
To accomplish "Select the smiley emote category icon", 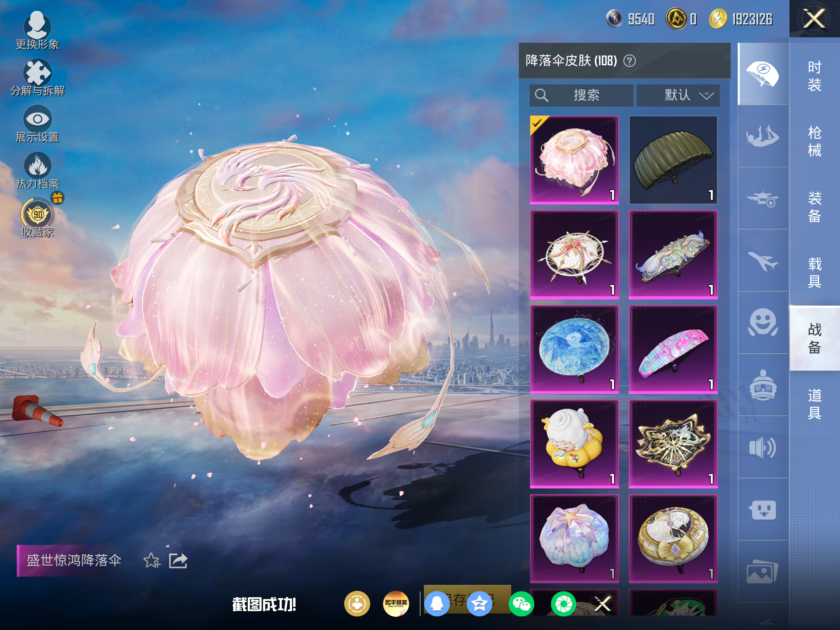I will 763,323.
